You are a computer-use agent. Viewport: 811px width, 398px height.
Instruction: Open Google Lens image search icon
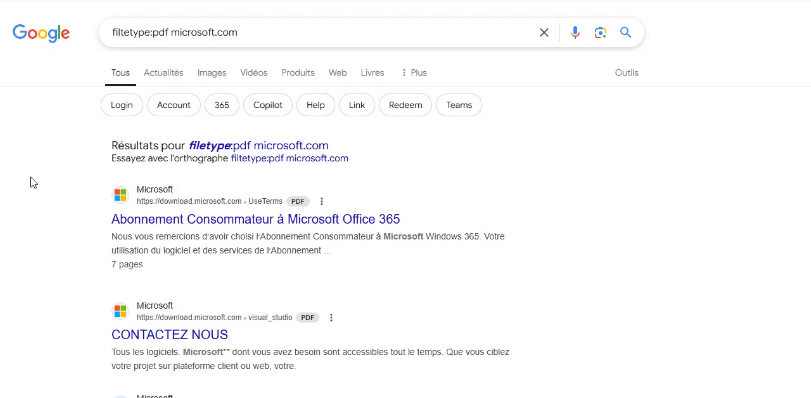(x=600, y=33)
